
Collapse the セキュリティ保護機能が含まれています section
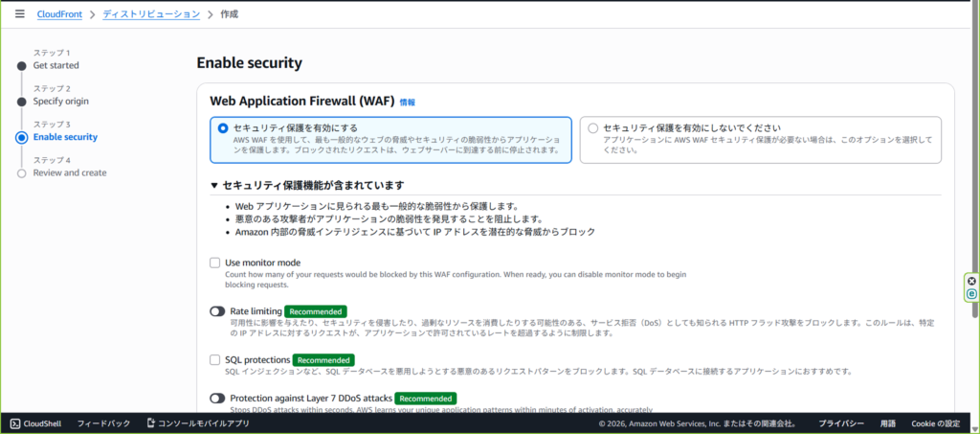(214, 185)
